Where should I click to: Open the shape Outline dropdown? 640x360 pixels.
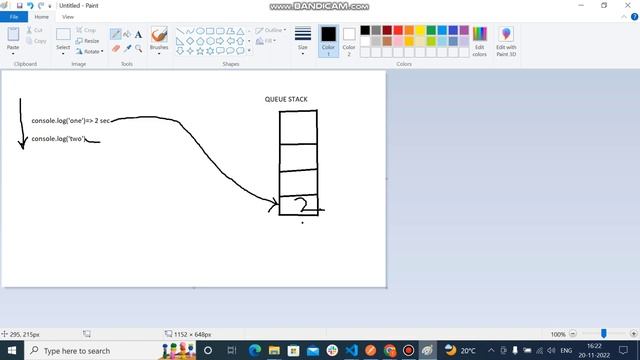pos(270,30)
